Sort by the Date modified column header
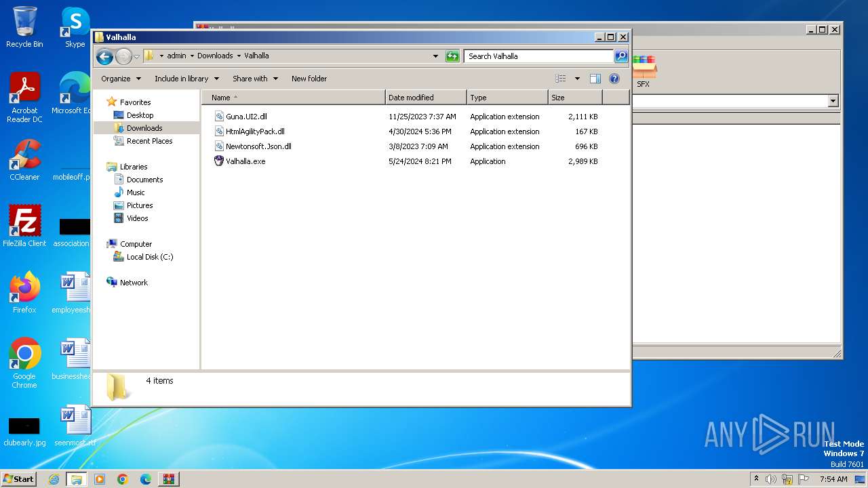Viewport: 868px width, 488px height. coord(426,98)
